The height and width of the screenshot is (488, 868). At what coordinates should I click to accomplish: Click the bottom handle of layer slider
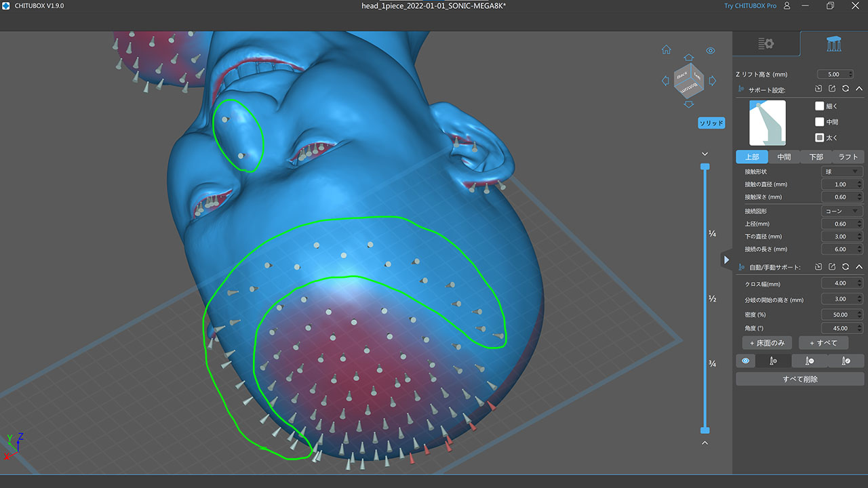705,430
